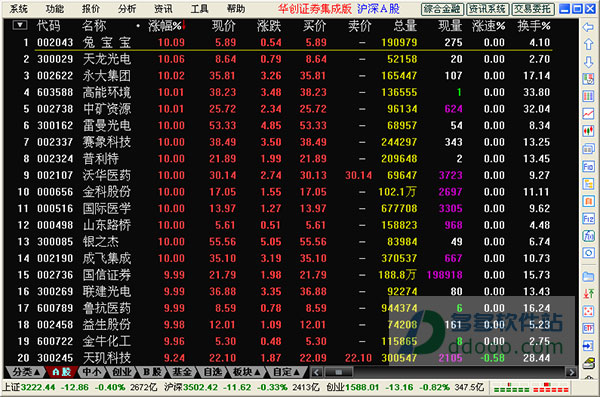Click the down arrow sidebar icon
The height and width of the screenshot is (397, 600).
pos(588,62)
